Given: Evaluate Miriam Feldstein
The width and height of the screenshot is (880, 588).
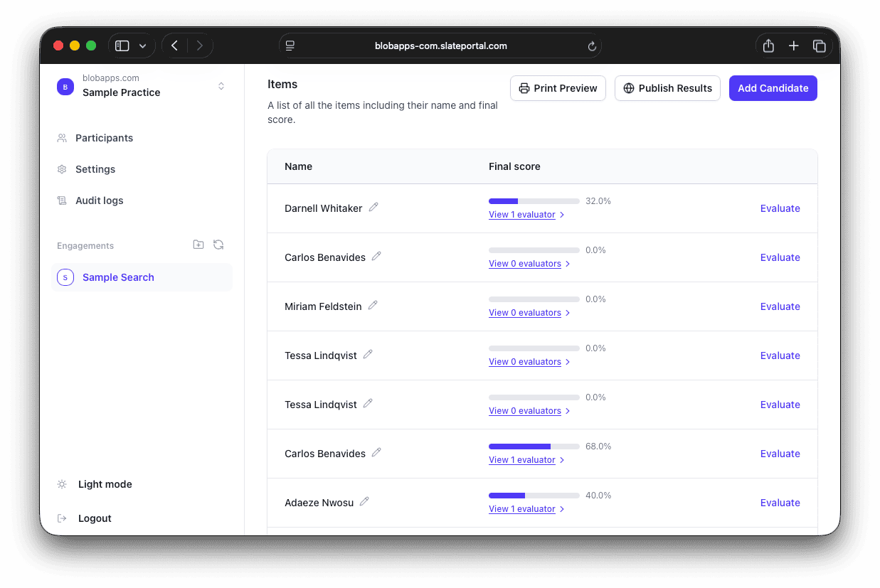Looking at the screenshot, I should pos(780,306).
